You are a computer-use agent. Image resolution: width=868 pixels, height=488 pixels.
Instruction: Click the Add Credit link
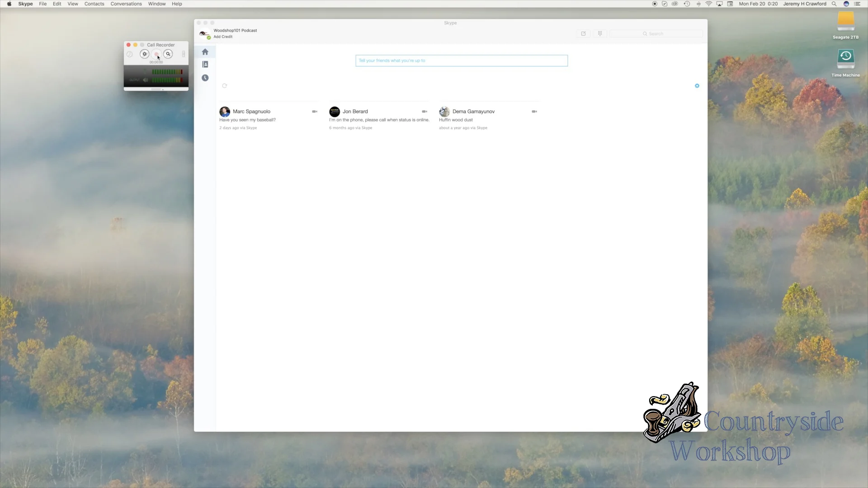[x=223, y=37]
